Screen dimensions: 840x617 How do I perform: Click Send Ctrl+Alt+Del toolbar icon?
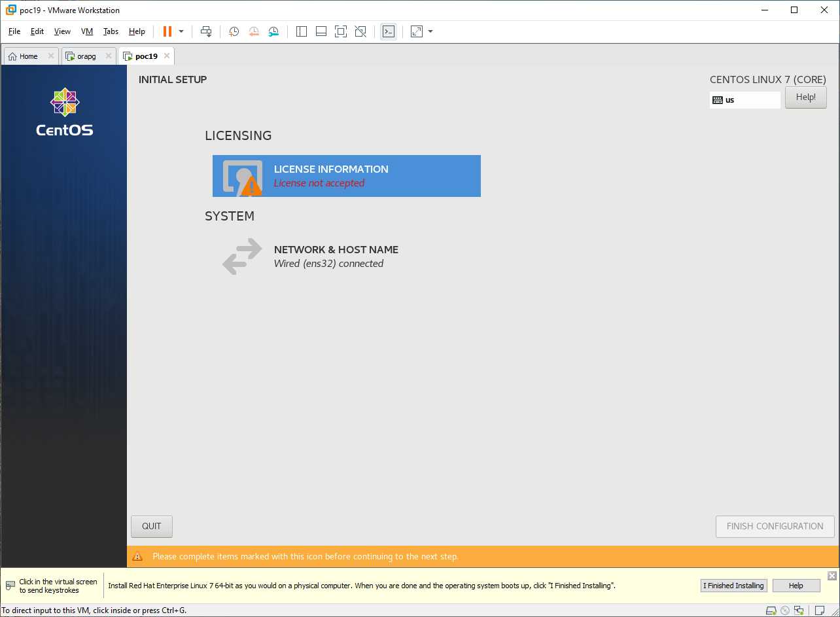click(206, 31)
